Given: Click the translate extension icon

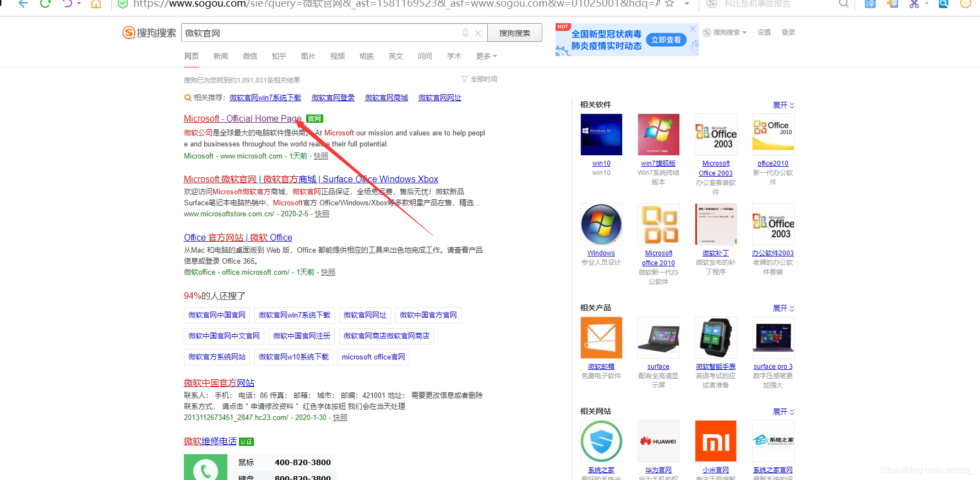Looking at the screenshot, I should (x=870, y=4).
